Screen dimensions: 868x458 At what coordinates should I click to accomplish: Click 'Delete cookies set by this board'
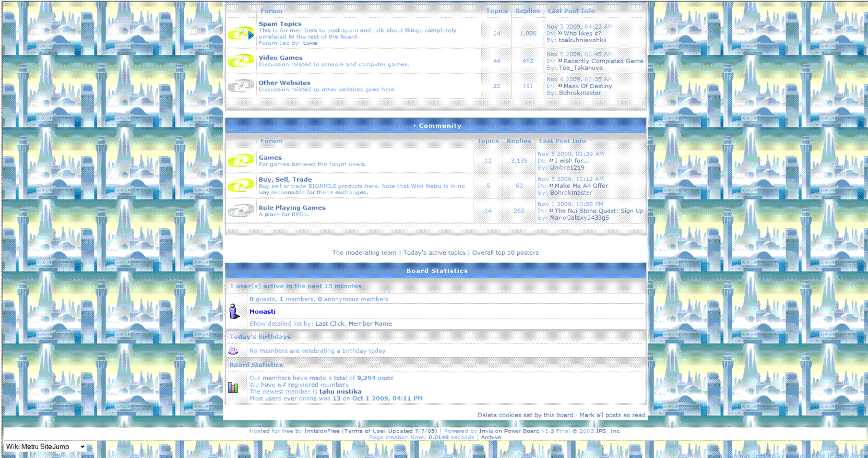tap(526, 415)
